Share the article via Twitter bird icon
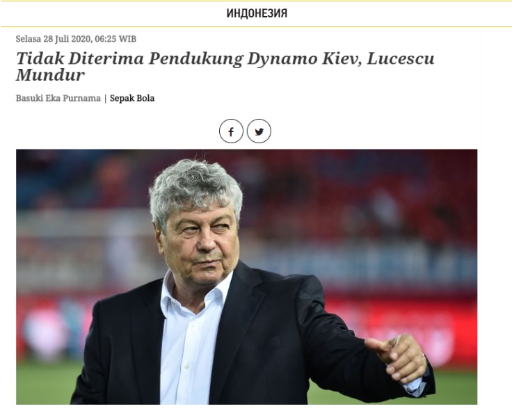The width and height of the screenshot is (521, 420). pos(259,131)
